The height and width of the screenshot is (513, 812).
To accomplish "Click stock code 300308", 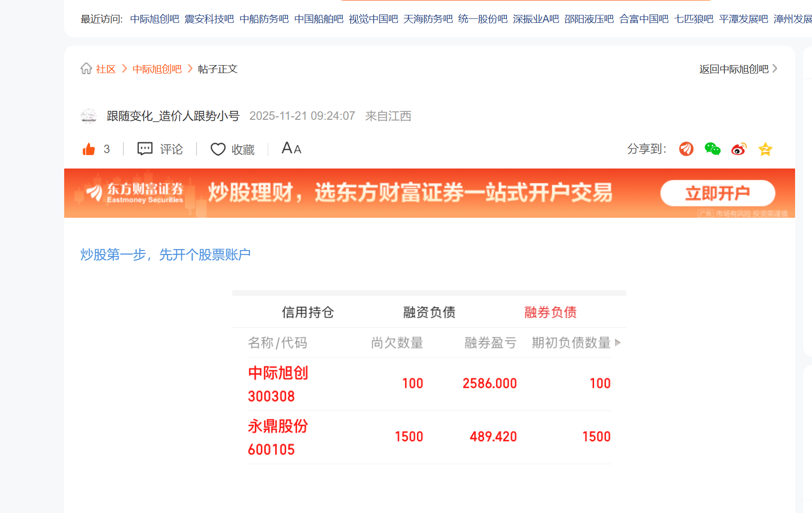I will (272, 396).
